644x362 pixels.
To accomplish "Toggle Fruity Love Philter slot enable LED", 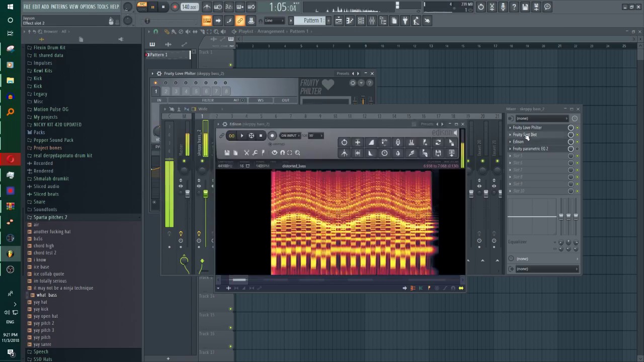I will click(577, 128).
